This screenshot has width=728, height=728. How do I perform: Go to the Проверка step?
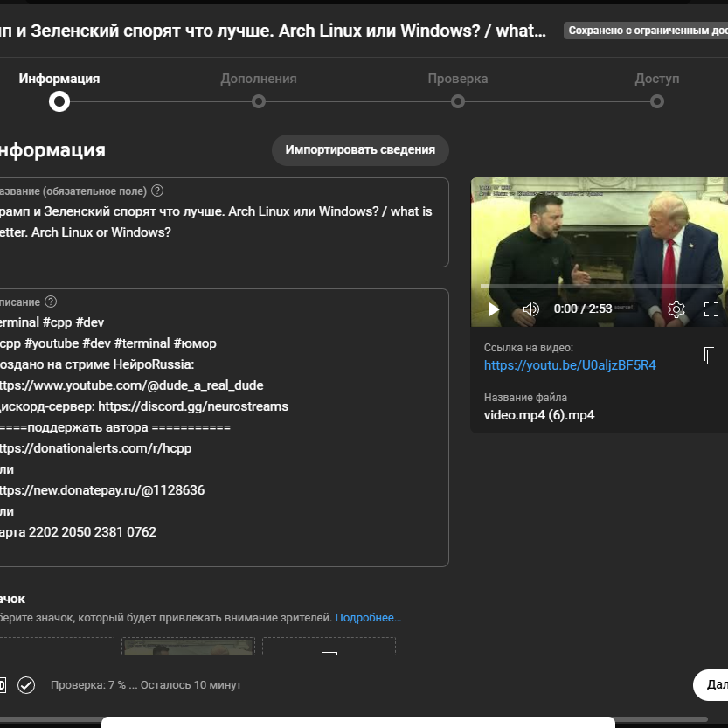[458, 101]
